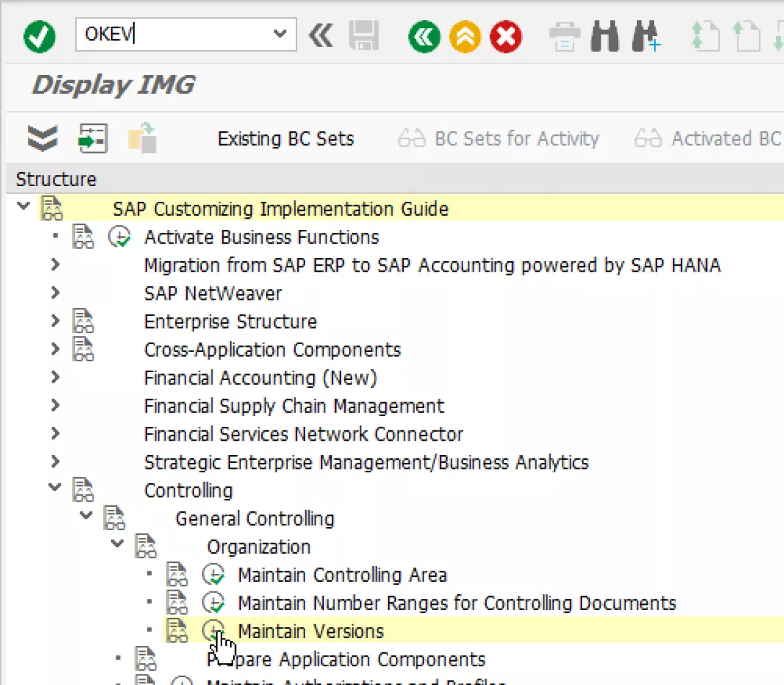Open documentation icon for Controlling
Screen dimensions: 784x685
[83, 489]
